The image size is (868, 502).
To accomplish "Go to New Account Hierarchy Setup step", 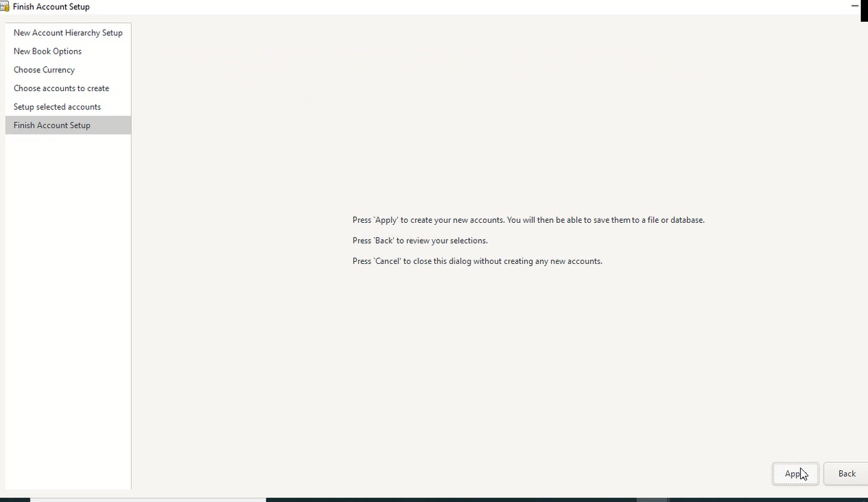I will (68, 33).
